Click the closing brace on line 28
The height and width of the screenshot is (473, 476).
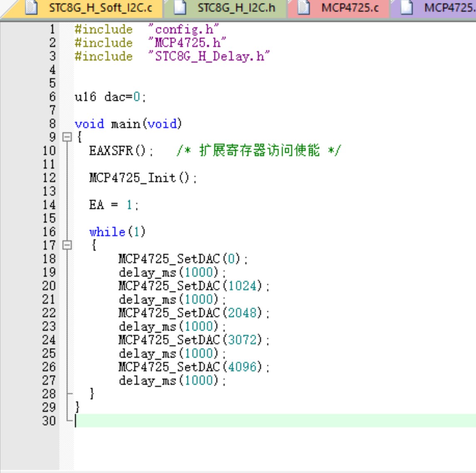92,394
